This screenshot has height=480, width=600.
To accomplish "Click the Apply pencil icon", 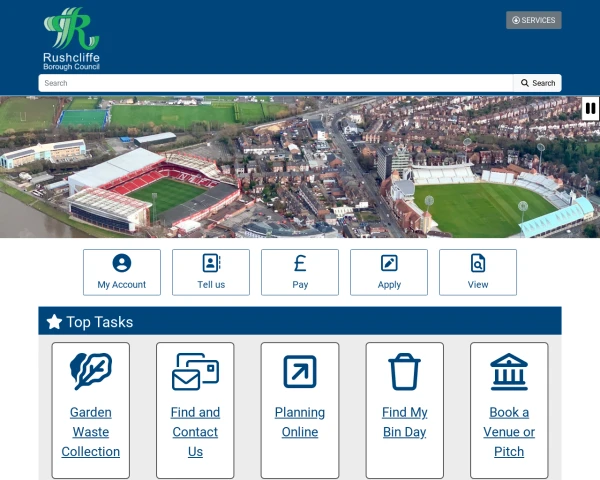I will point(389,263).
